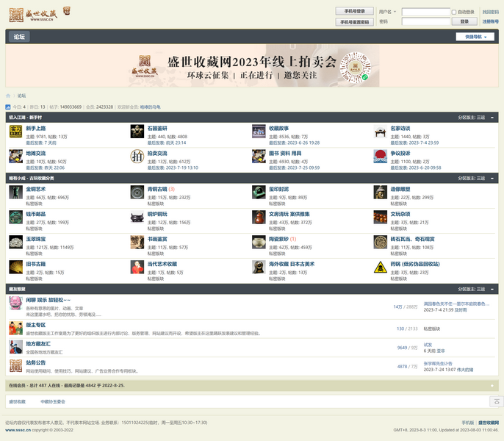Collapse the 藏友雅聚 section
504x441 pixels.
492,290
